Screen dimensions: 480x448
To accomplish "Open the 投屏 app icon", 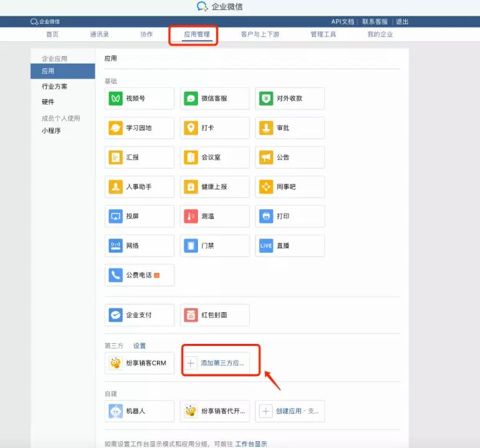I will pos(115,216).
